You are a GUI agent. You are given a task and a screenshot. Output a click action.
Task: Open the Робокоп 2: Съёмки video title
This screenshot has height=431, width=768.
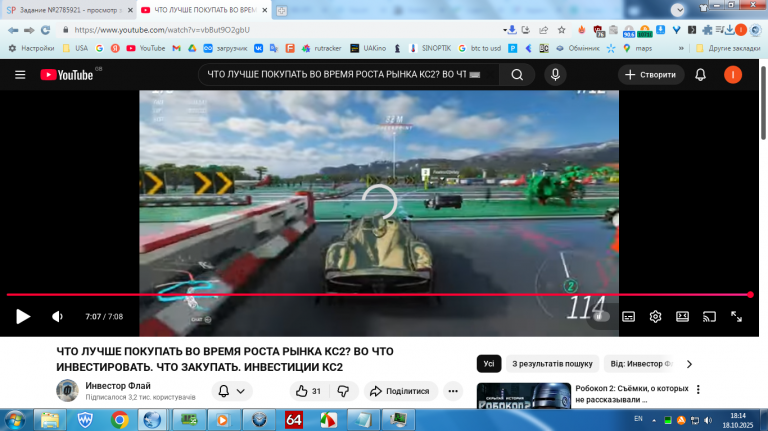pyautogui.click(x=632, y=394)
